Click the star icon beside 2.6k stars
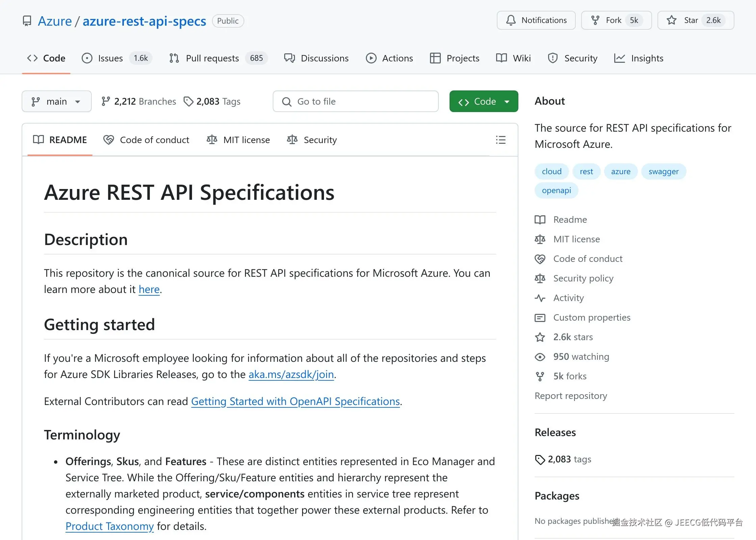Image resolution: width=756 pixels, height=540 pixels. (x=540, y=337)
